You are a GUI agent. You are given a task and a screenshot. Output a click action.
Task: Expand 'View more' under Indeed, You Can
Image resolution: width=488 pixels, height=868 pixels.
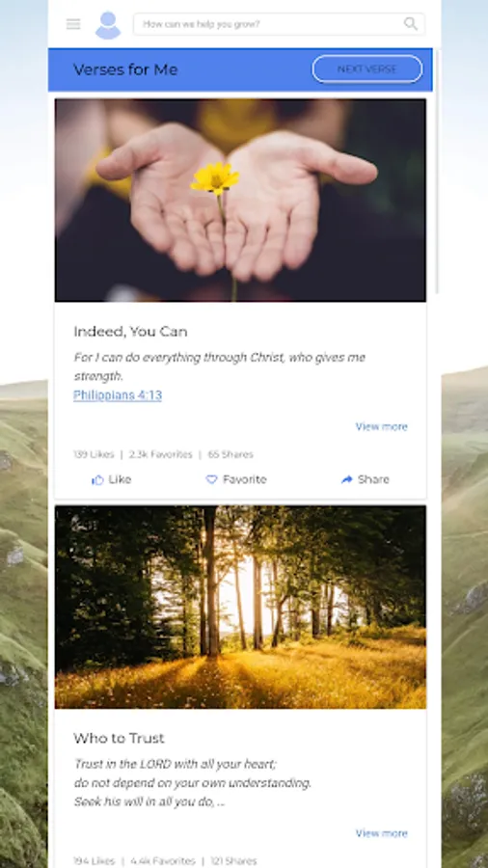[x=381, y=426]
